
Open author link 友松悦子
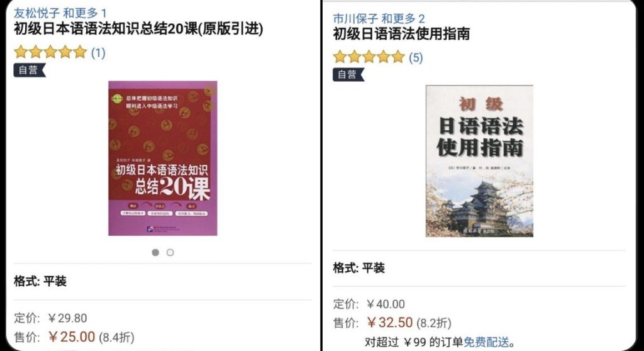click(x=36, y=13)
